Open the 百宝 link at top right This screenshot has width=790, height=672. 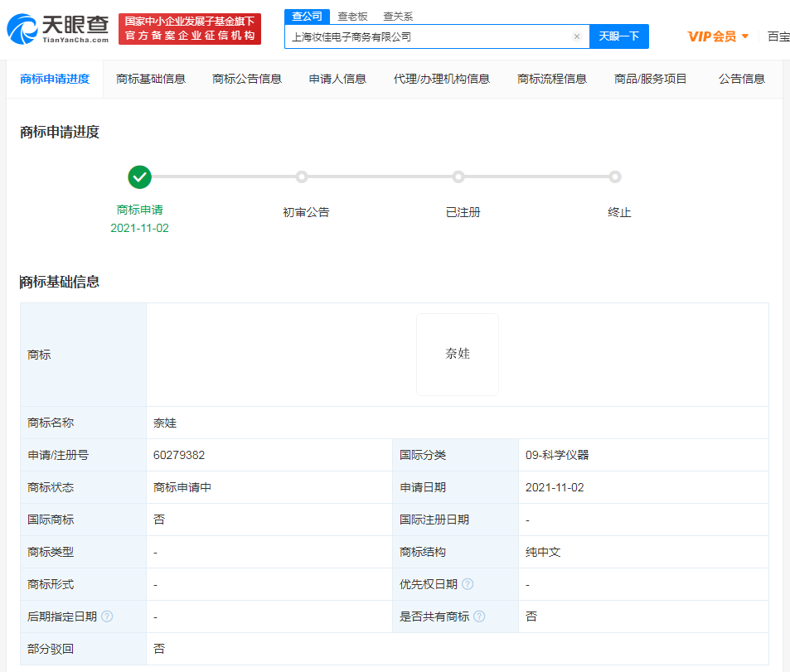tap(778, 36)
